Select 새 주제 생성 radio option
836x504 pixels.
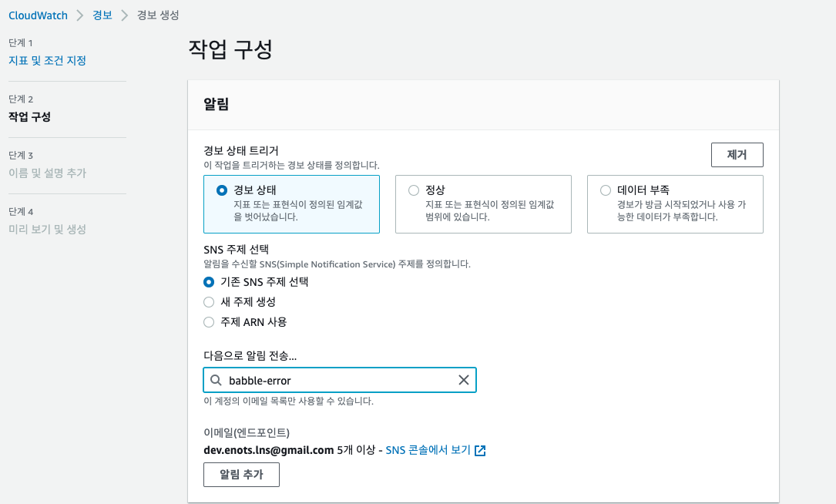(x=209, y=302)
